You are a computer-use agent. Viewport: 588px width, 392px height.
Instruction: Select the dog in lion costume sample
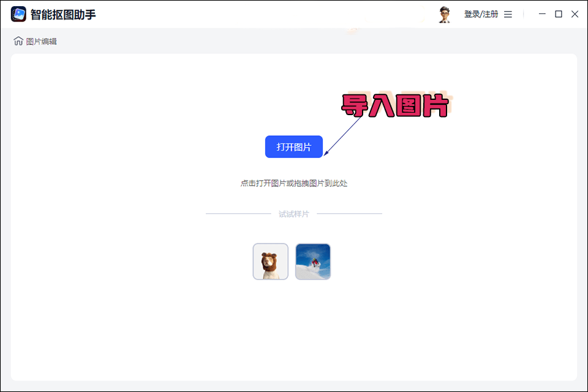point(270,262)
